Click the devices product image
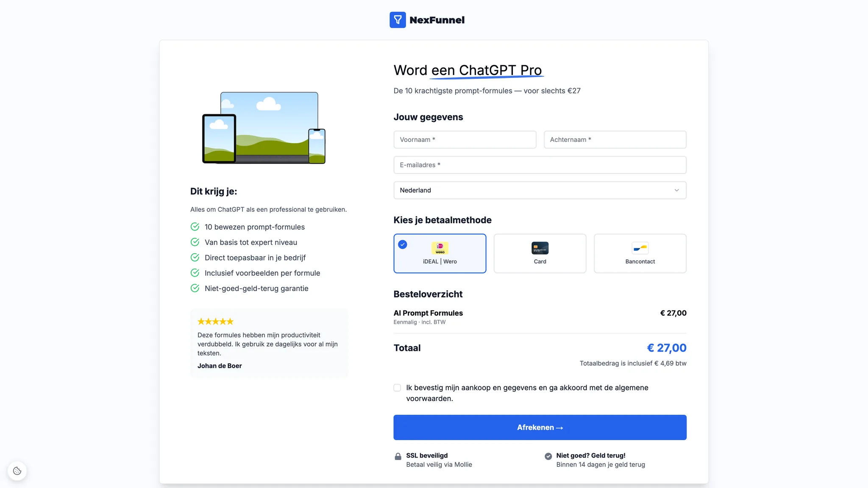This screenshot has height=488, width=868. tap(264, 128)
